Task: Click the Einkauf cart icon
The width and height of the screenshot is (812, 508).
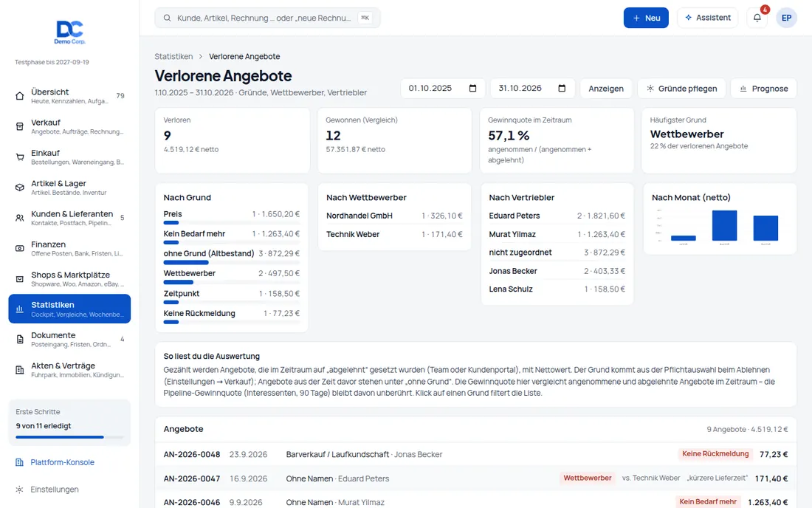Action: pyautogui.click(x=20, y=157)
